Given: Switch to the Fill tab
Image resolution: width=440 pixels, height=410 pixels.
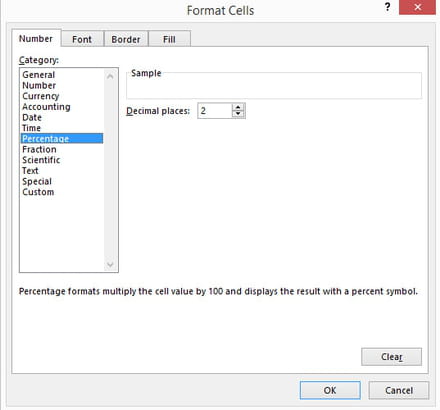Looking at the screenshot, I should pyautogui.click(x=169, y=39).
